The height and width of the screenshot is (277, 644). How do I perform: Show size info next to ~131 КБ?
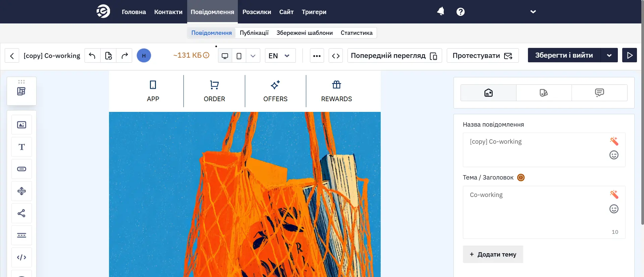(206, 55)
